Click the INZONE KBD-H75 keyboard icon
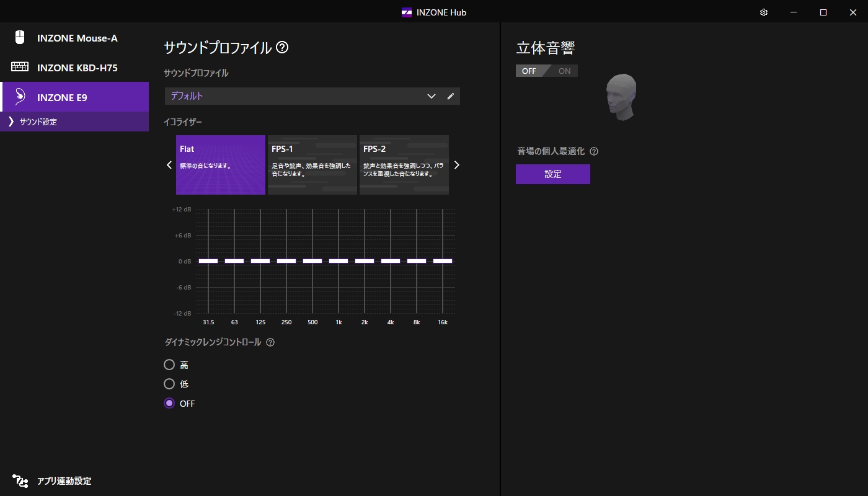The image size is (868, 496). click(x=20, y=67)
